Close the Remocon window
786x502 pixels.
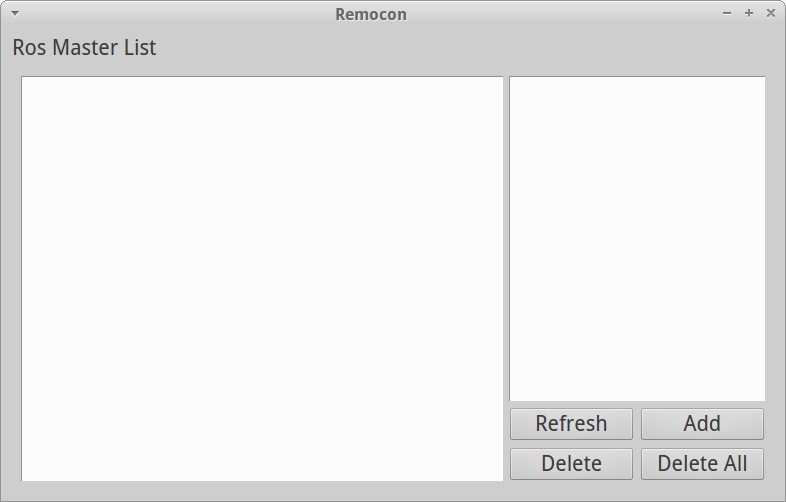point(771,13)
